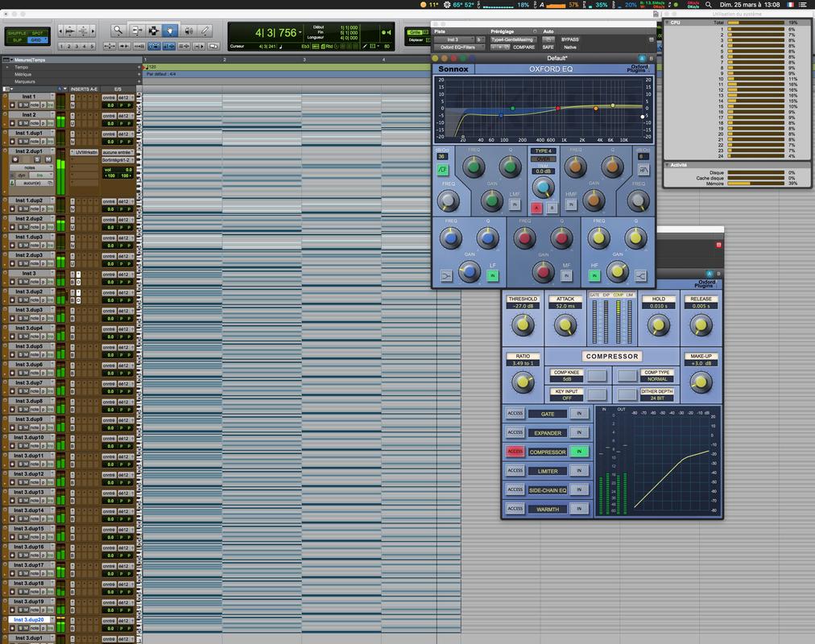Enable the EQ low-cut LF filter button

coord(442,169)
